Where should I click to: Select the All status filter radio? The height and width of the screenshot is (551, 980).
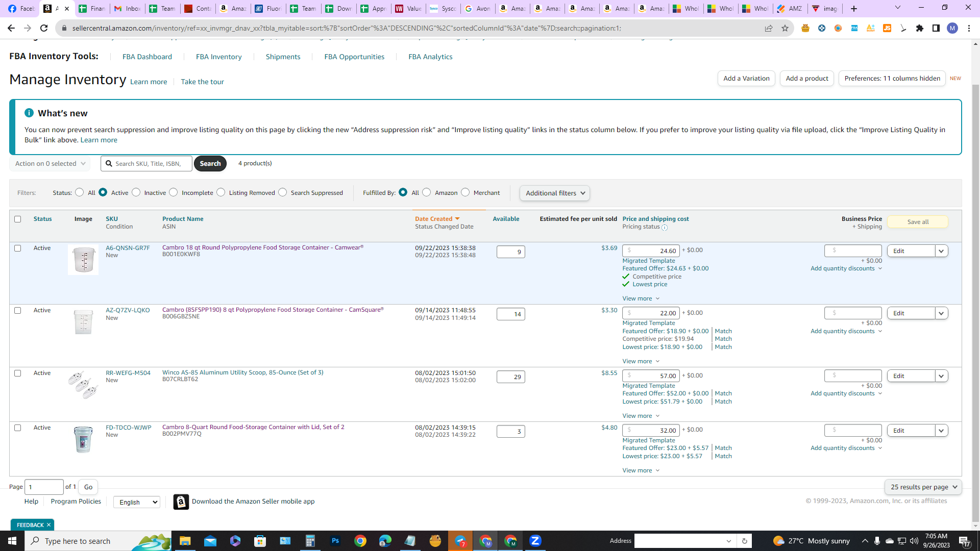79,192
